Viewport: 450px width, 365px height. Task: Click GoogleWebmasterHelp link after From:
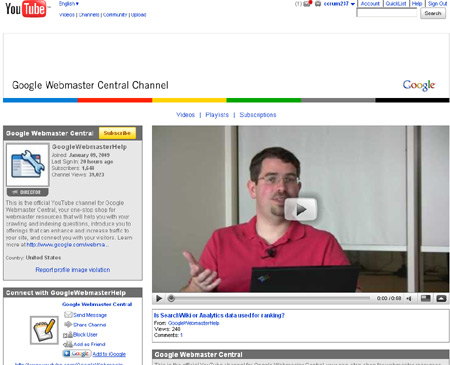pos(193,323)
